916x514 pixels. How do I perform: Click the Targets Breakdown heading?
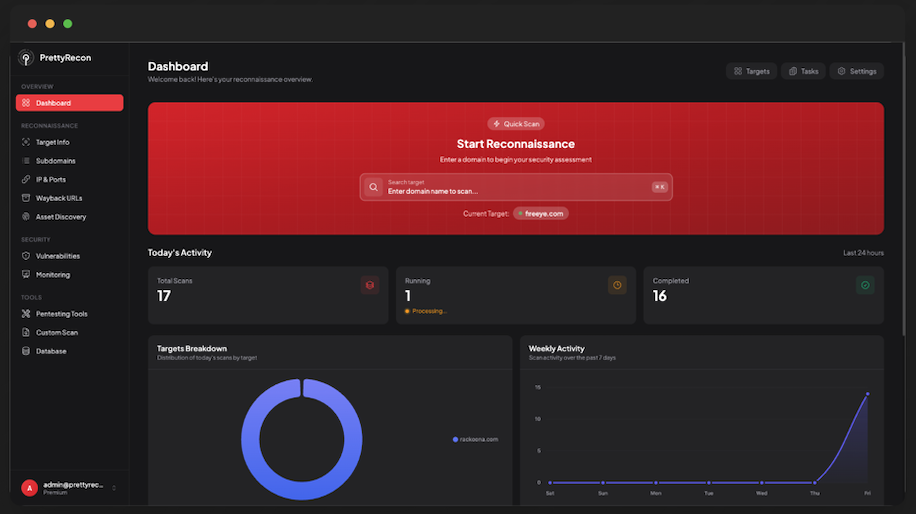(x=192, y=349)
